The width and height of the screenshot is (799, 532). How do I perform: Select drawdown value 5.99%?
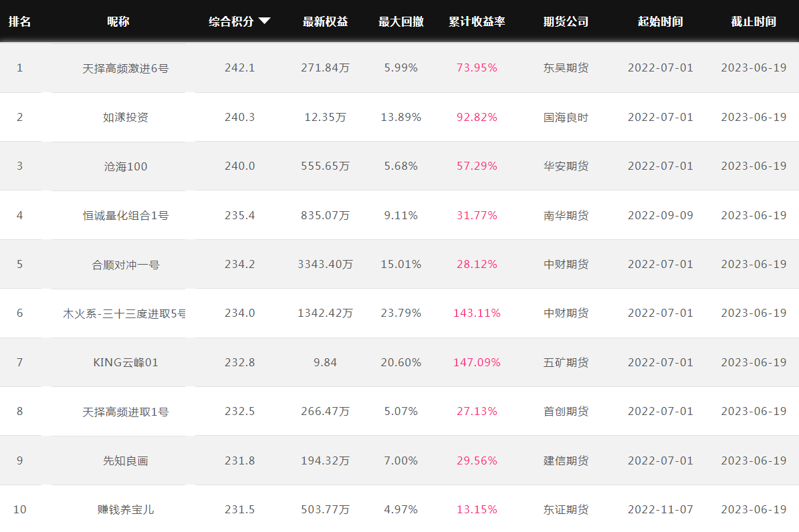(401, 68)
